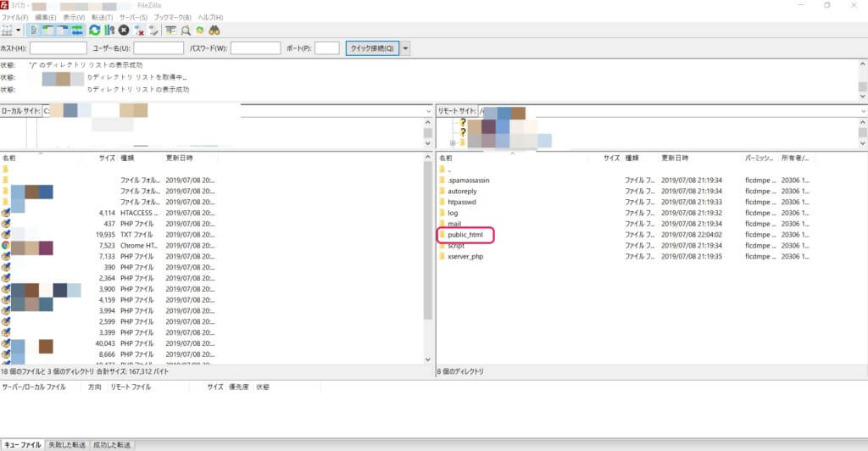
Task: Open the ファイル(F) menu
Action: click(x=15, y=18)
